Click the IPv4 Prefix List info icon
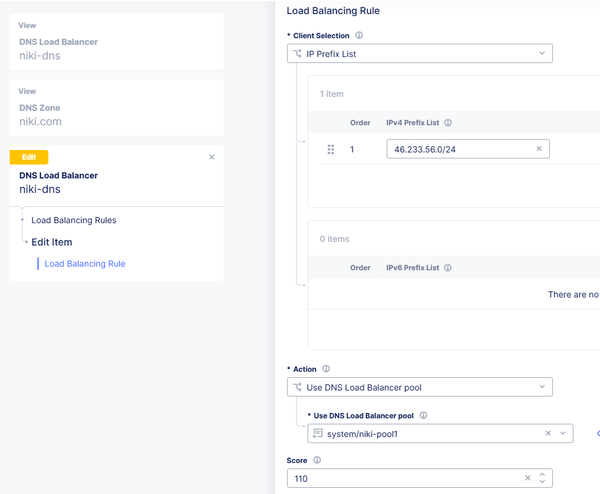The height and width of the screenshot is (494, 600). tap(448, 123)
